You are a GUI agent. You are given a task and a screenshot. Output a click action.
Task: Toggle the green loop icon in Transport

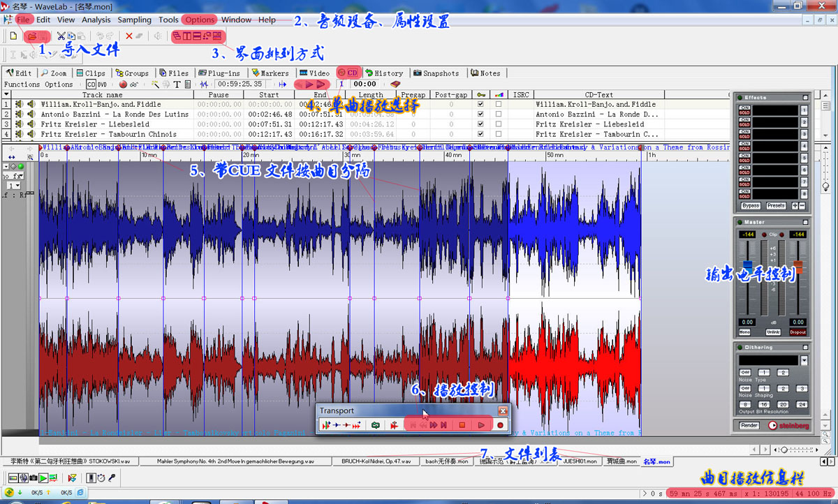tap(376, 424)
